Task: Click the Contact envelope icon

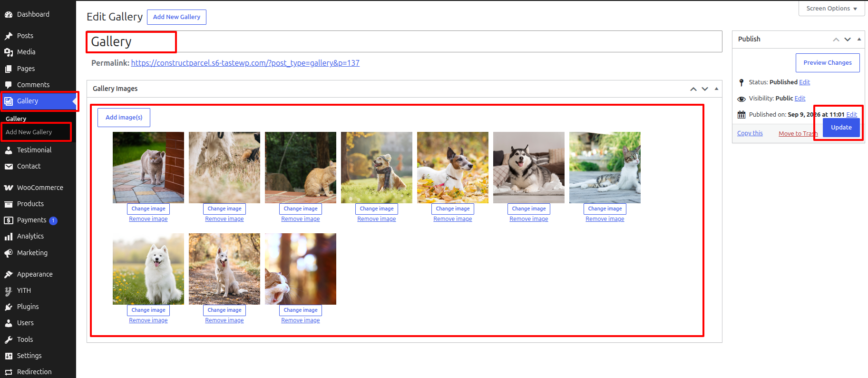Action: pos(9,167)
